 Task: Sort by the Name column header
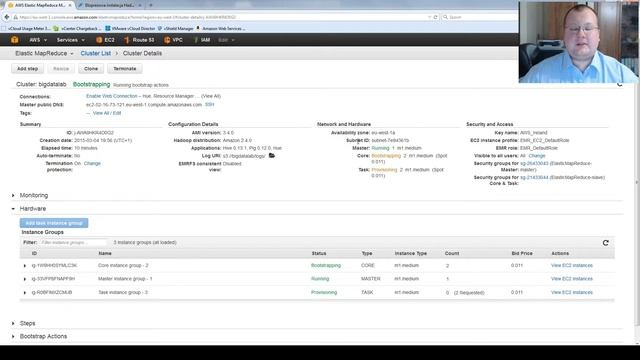105,253
